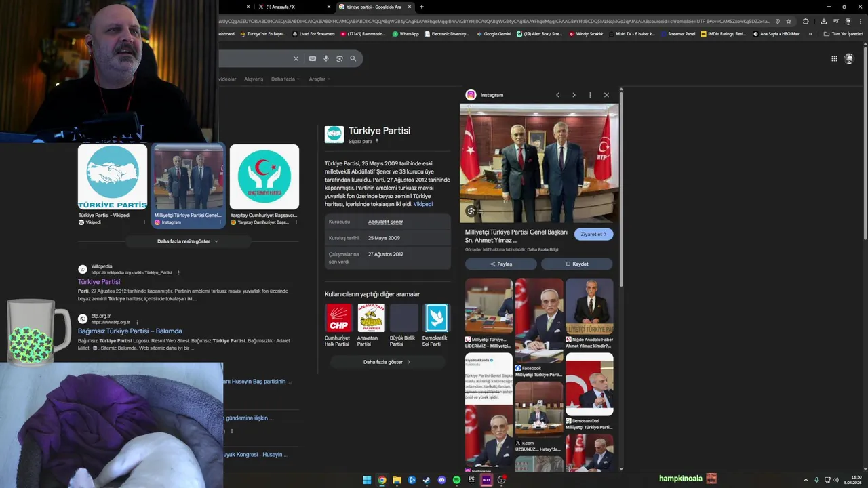Go to the next image in the Instagram panel
This screenshot has width=868, height=488.
574,95
